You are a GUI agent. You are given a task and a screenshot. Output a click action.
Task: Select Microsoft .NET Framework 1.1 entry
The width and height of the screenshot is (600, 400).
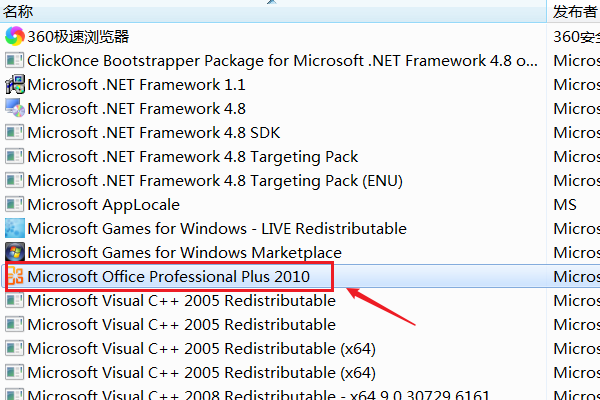coord(136,85)
